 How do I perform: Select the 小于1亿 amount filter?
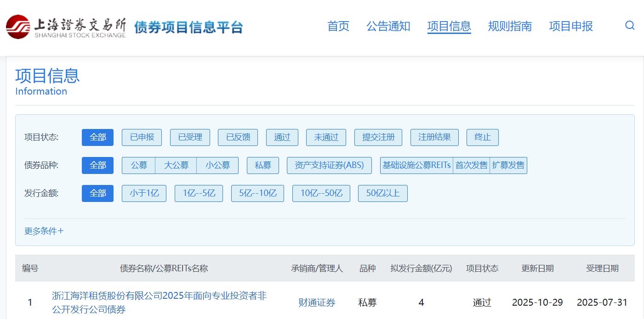point(144,193)
